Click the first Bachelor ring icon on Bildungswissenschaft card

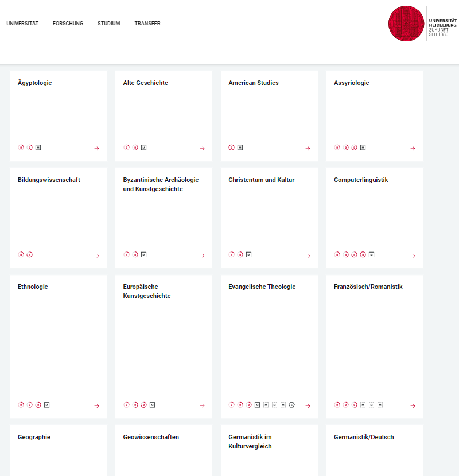click(21, 254)
